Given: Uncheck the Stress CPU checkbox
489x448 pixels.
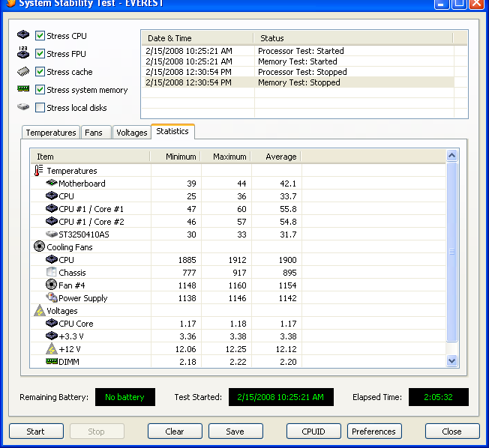Looking at the screenshot, I should (x=40, y=35).
